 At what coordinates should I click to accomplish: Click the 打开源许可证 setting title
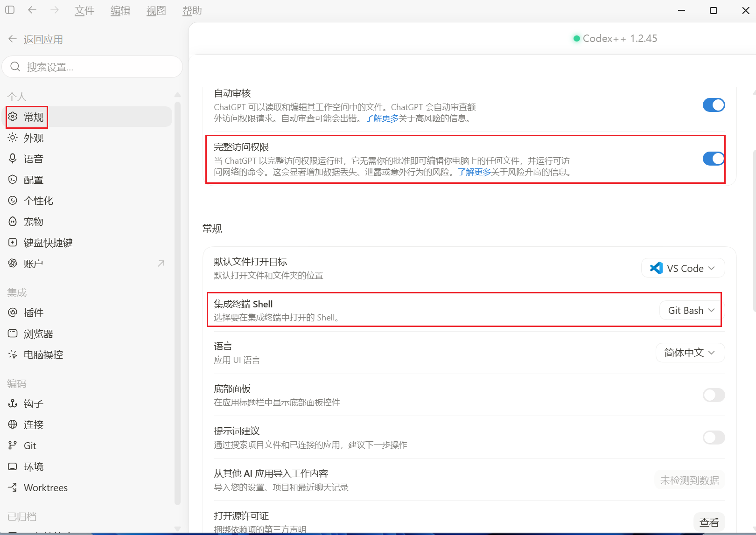241,516
